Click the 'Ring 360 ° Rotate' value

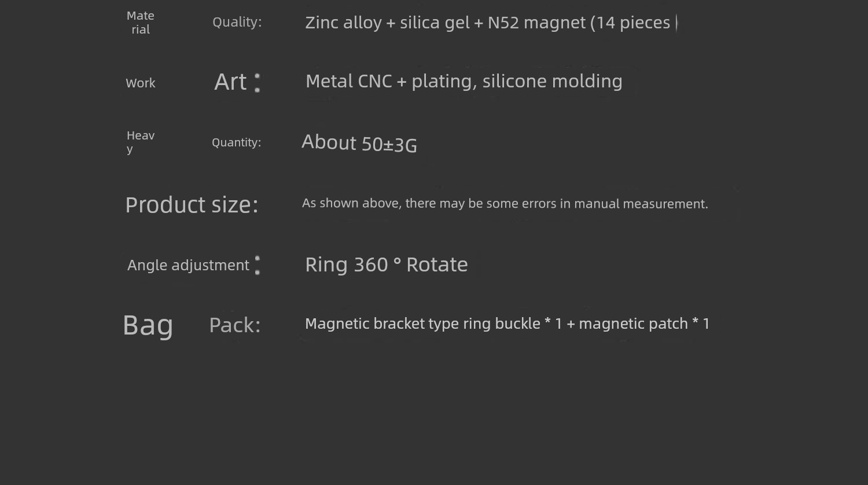point(387,264)
